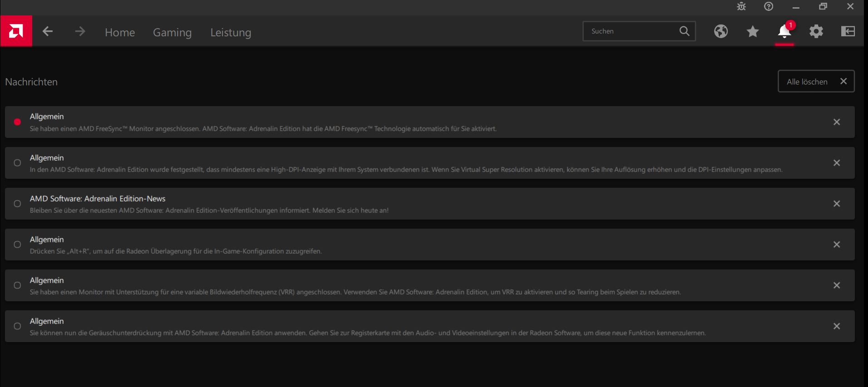
Task: Click the read marker of Adrenalin Edition-News
Action: tap(17, 204)
